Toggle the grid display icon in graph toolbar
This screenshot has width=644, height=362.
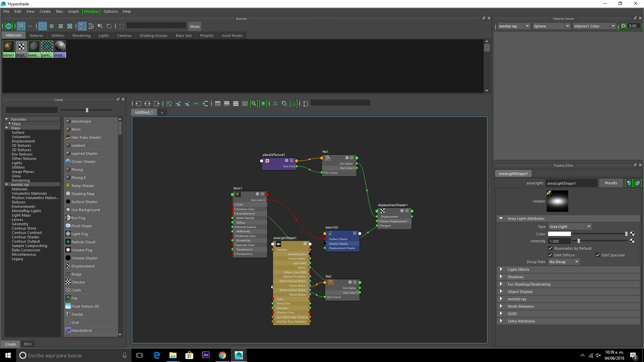[x=275, y=104]
